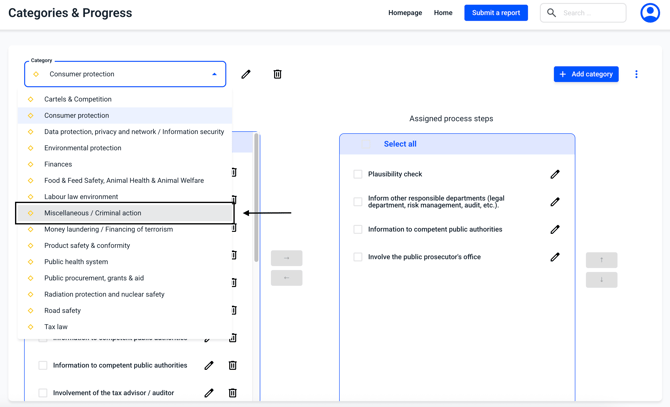
Task: Tick the Involve the public prosecutor's office checkbox
Action: pos(358,257)
